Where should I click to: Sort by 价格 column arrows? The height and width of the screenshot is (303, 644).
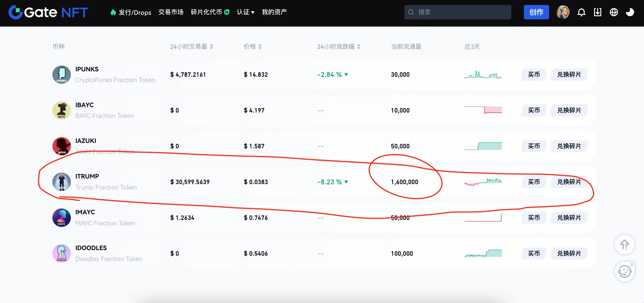(x=260, y=47)
